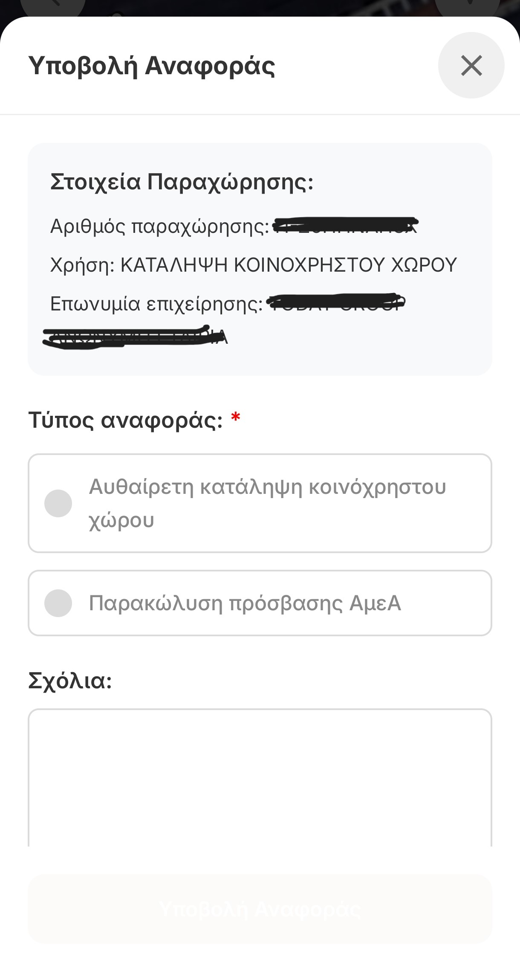Tap the partially hidden top-left round button
This screenshot has height=980, width=520.
52,7
